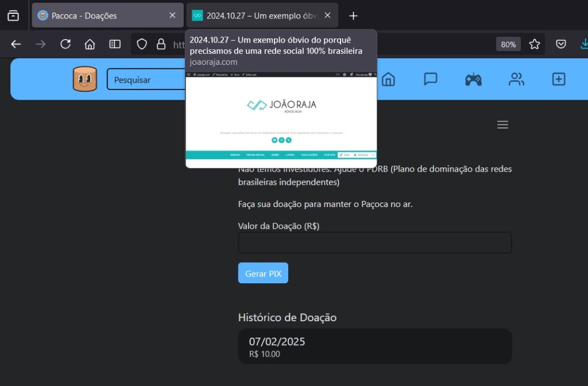The height and width of the screenshot is (386, 588).
Task: Click the Paçoca mascot logo
Action: (85, 79)
